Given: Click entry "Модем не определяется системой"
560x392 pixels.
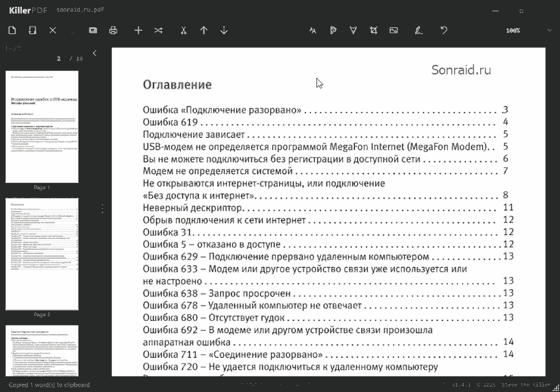Looking at the screenshot, I should click(218, 171).
